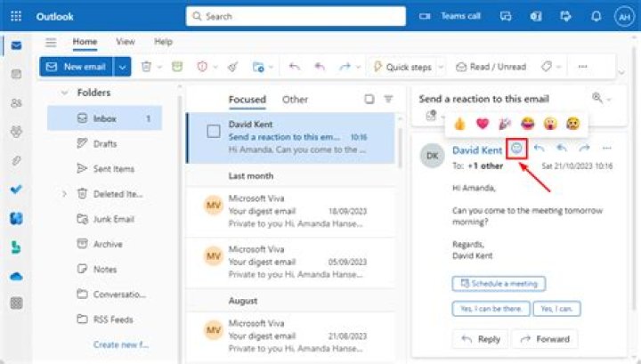Open the View tab
The image size is (641, 364).
coord(126,42)
